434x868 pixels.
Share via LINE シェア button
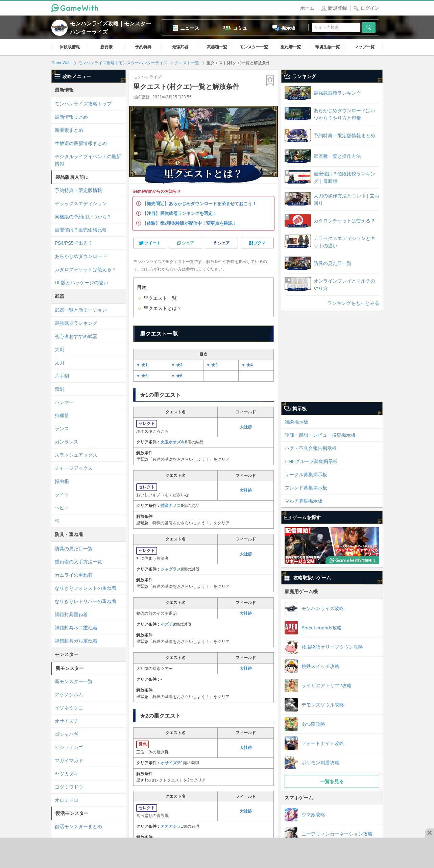point(186,243)
